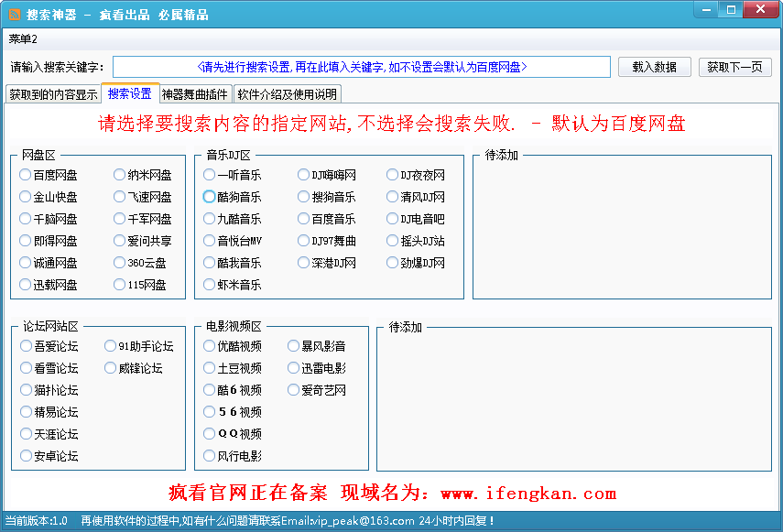This screenshot has height=532, width=783.
Task: Choose the 暴风影音 option
Action: click(317, 346)
